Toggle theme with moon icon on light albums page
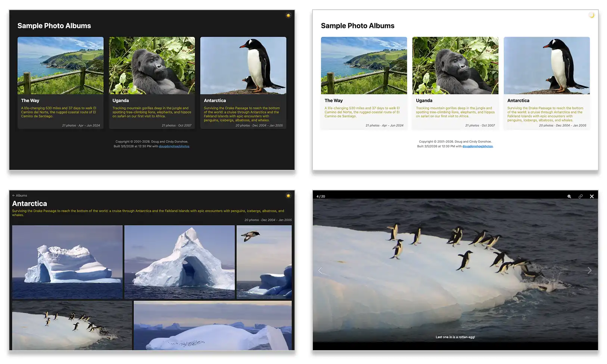 coord(592,16)
